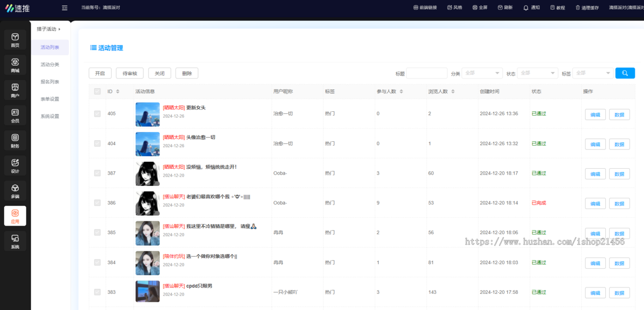Screen dimensions: 644x310
Task: Click the thumbnail for activity cpdd只限男
Action: click(148, 292)
